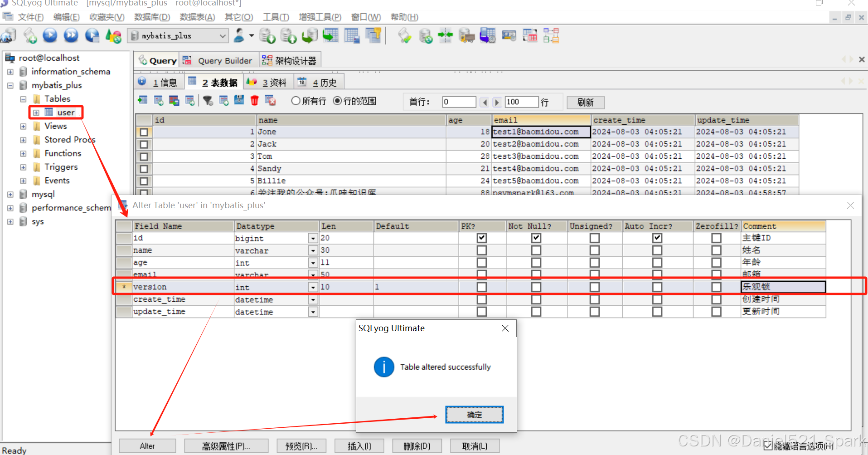Tick the row checkbox for Jone
The width and height of the screenshot is (868, 455).
[144, 132]
